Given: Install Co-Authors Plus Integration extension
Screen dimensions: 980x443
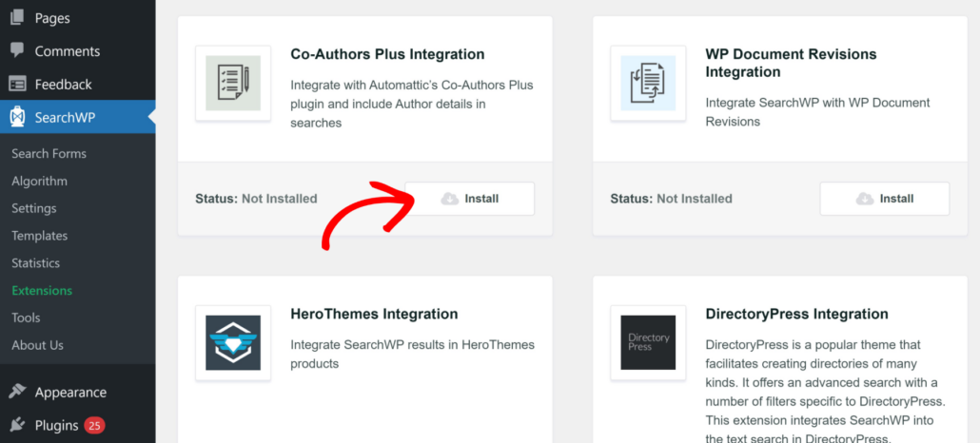Looking at the screenshot, I should point(469,199).
